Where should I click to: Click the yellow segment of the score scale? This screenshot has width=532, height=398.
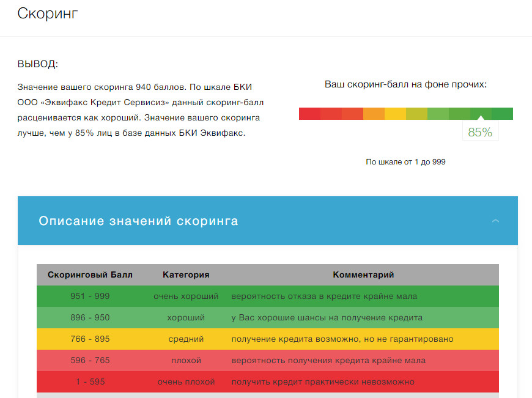pos(395,114)
